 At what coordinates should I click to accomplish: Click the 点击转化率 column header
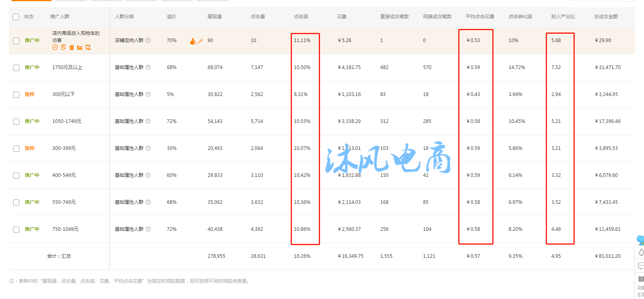click(x=520, y=17)
